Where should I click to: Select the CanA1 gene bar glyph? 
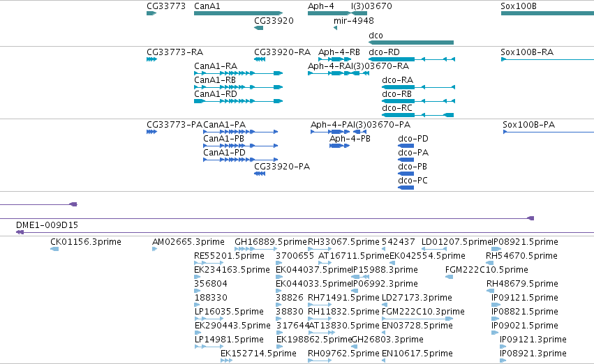point(238,13)
